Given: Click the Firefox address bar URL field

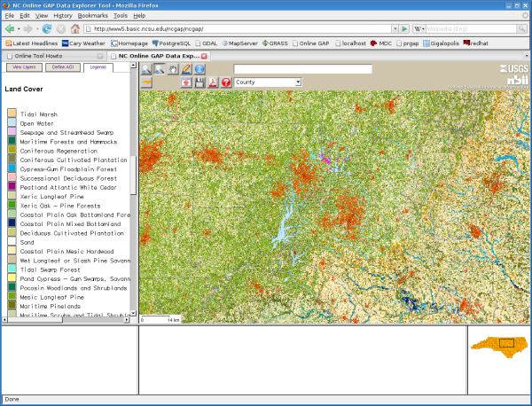Looking at the screenshot, I should coord(238,29).
